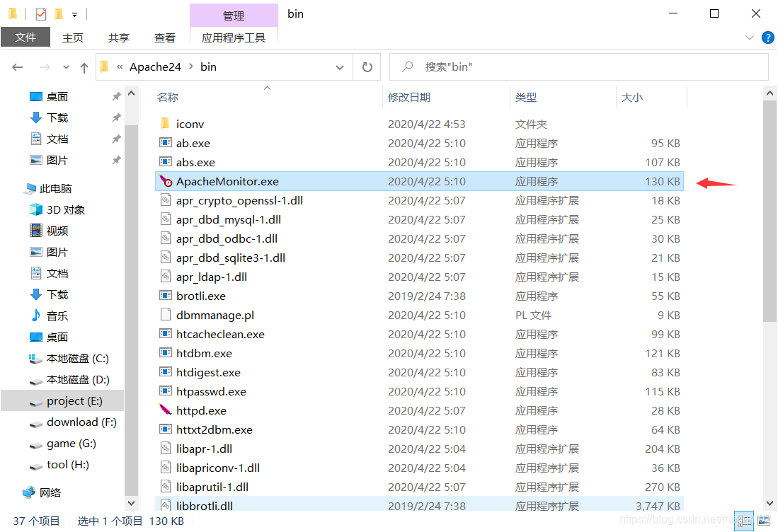Image resolution: width=778 pixels, height=532 pixels.
Task: Open the recent locations dropdown arrow
Action: pos(66,67)
